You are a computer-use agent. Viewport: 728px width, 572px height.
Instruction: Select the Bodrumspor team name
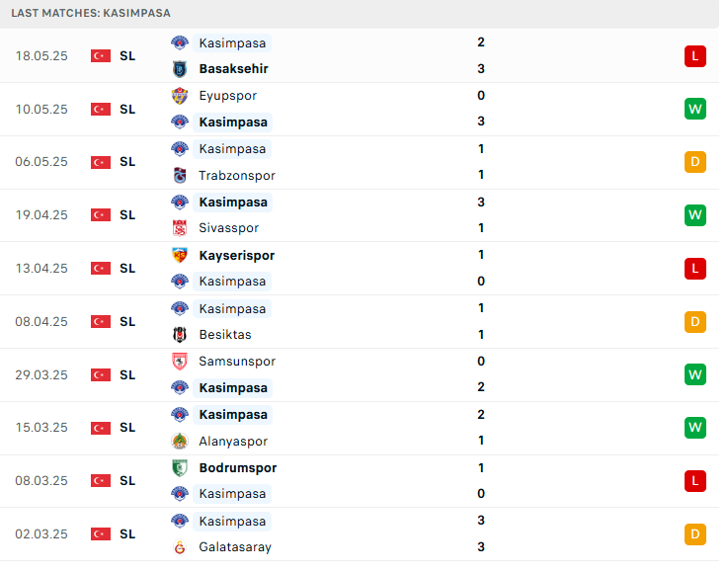tap(237, 468)
